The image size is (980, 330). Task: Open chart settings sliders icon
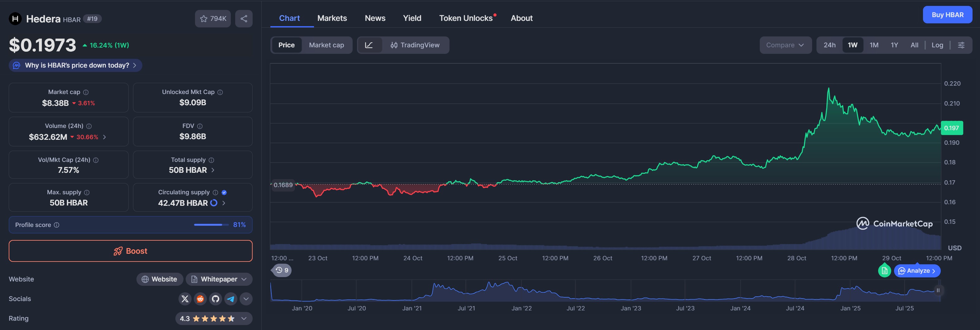[961, 45]
